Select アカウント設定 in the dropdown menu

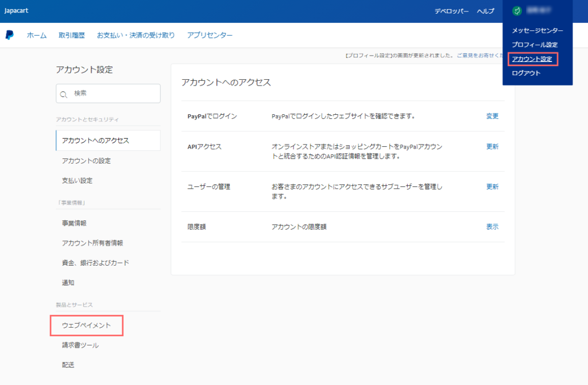pos(532,59)
